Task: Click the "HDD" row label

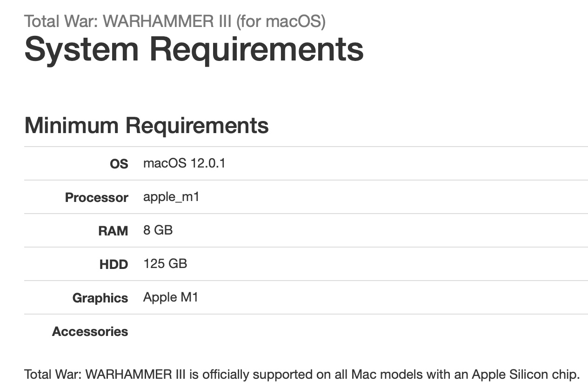Action: (114, 264)
